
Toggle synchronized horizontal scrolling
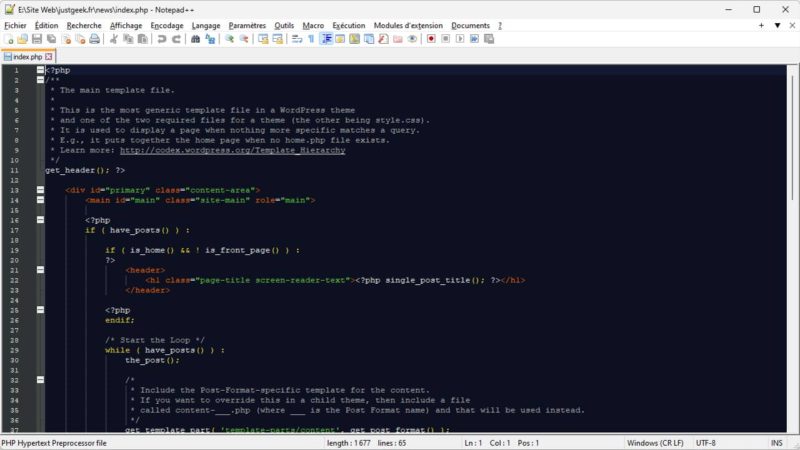pyautogui.click(x=278, y=39)
